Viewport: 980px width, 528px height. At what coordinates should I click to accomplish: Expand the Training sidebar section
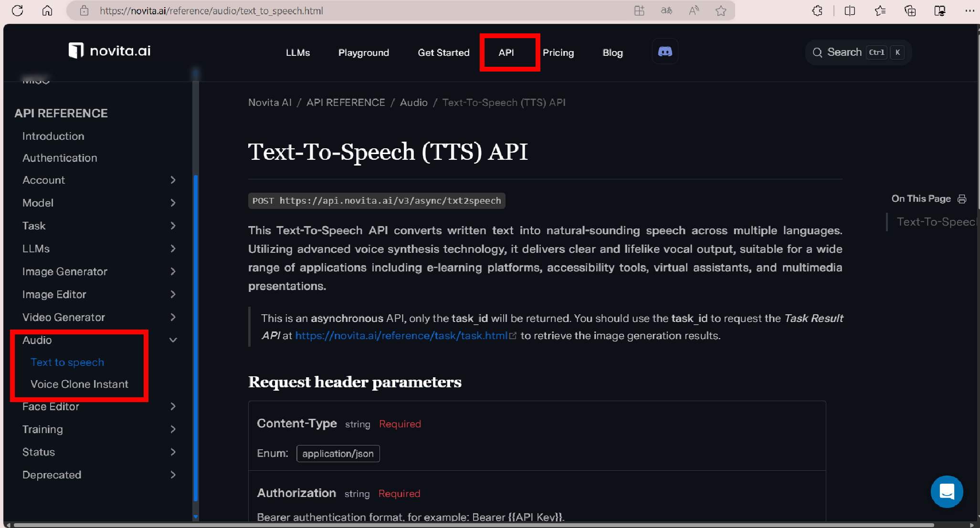click(x=42, y=429)
